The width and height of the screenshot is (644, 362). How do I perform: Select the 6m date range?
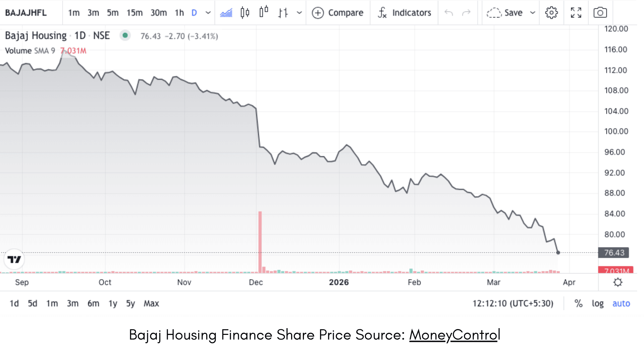click(93, 303)
